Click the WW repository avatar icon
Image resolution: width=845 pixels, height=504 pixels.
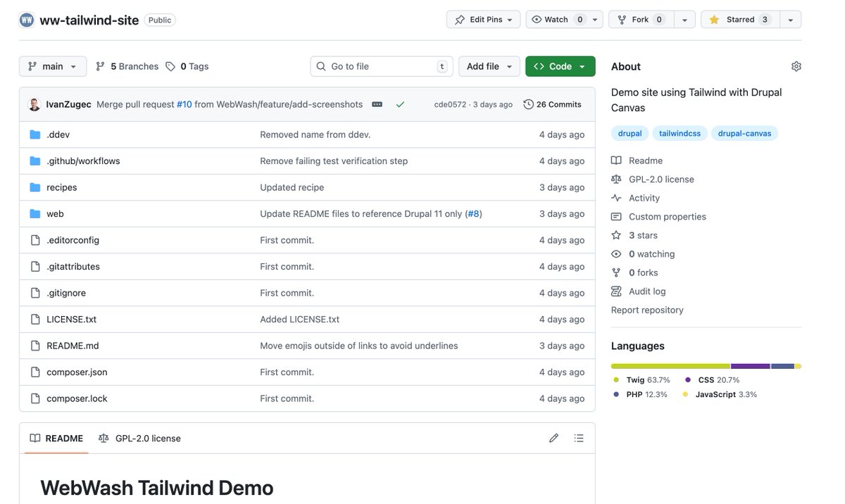coord(27,20)
